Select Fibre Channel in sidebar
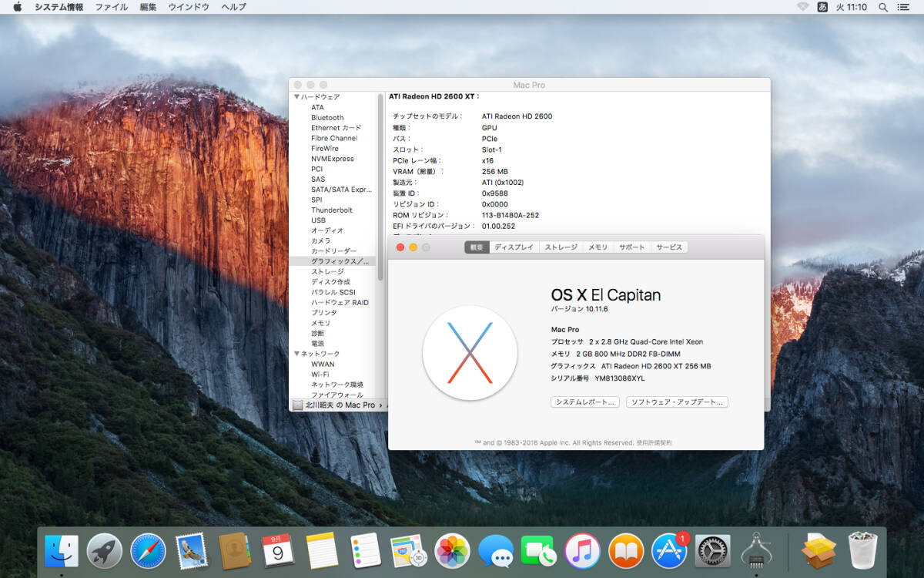 (335, 138)
